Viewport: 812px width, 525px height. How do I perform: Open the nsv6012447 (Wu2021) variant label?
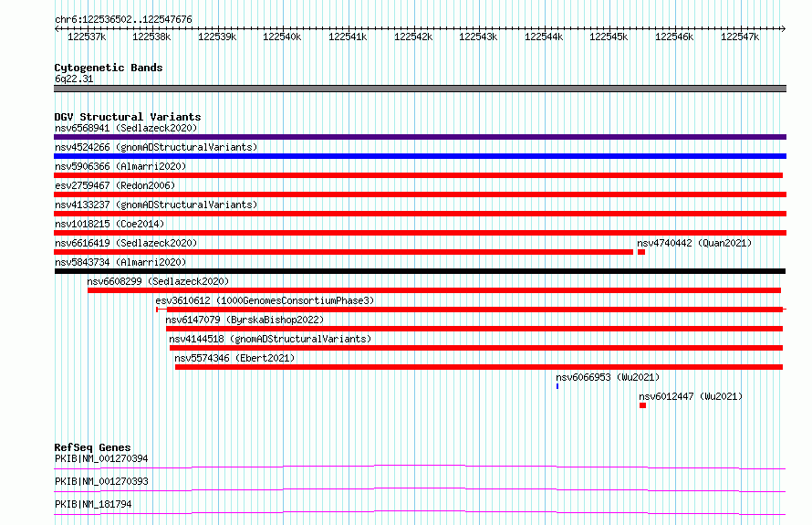point(691,396)
